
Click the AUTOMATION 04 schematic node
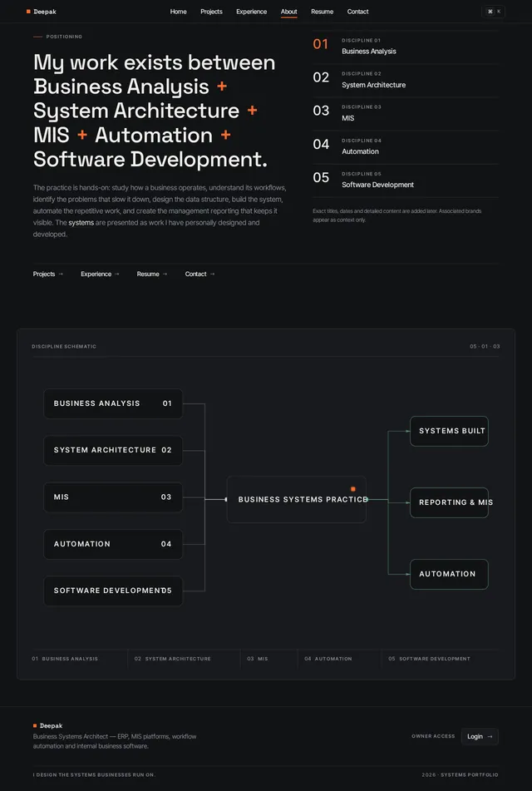pyautogui.click(x=113, y=544)
